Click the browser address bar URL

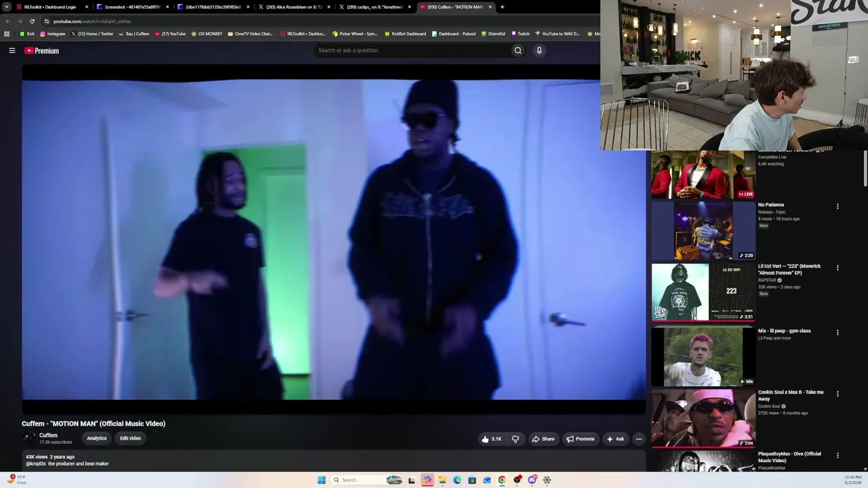[x=92, y=21]
